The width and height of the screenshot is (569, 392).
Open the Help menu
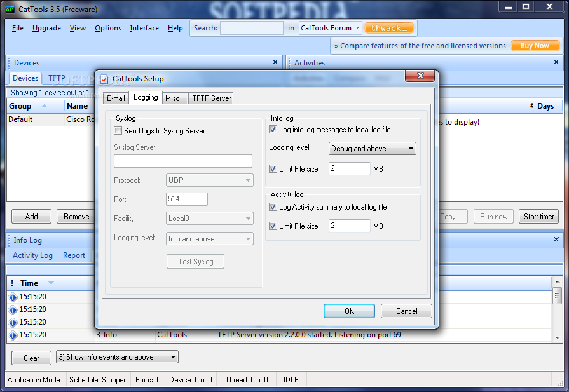[175, 28]
